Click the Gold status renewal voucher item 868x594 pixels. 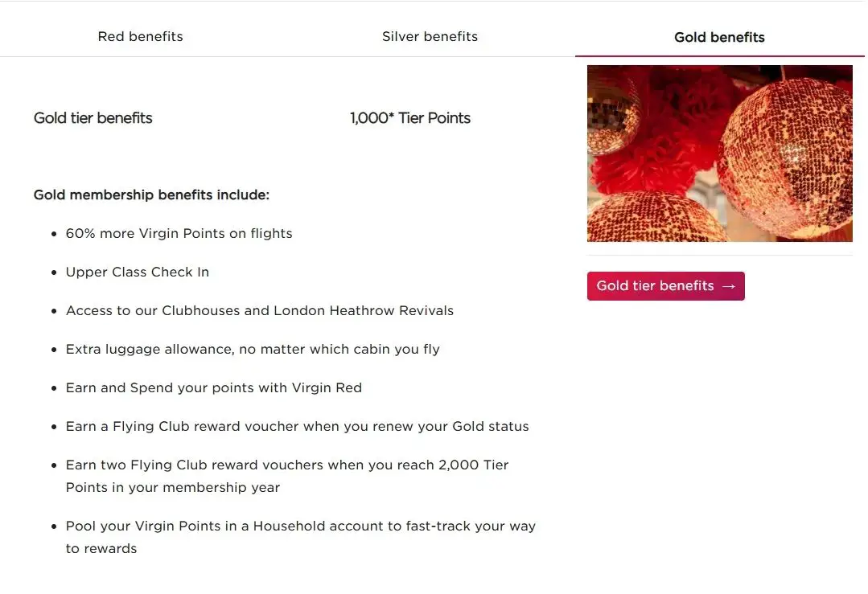click(298, 427)
